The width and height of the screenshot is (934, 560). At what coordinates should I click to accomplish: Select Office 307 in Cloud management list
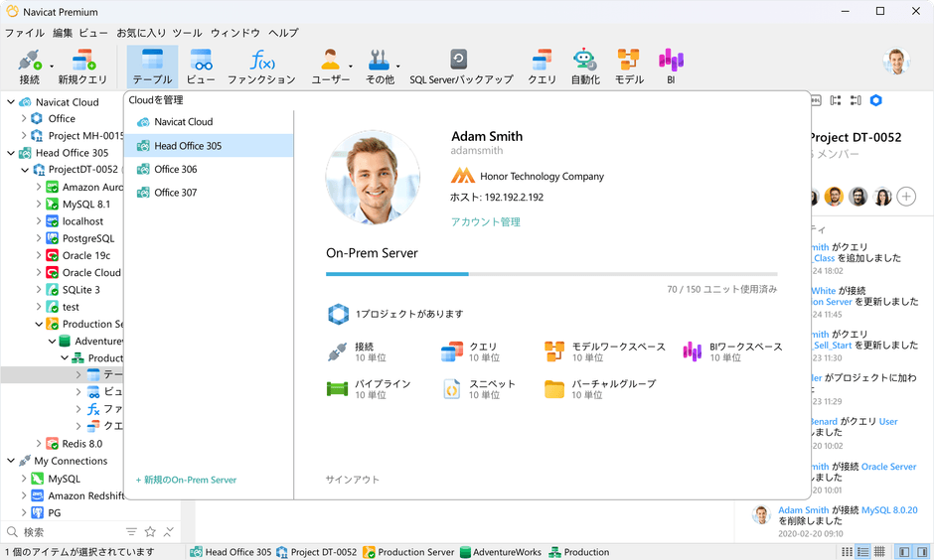click(x=209, y=193)
